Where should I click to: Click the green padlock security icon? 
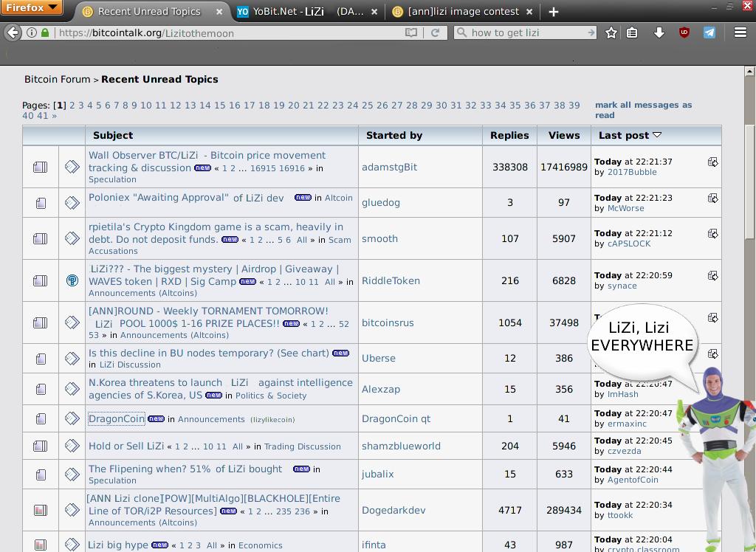coord(45,32)
